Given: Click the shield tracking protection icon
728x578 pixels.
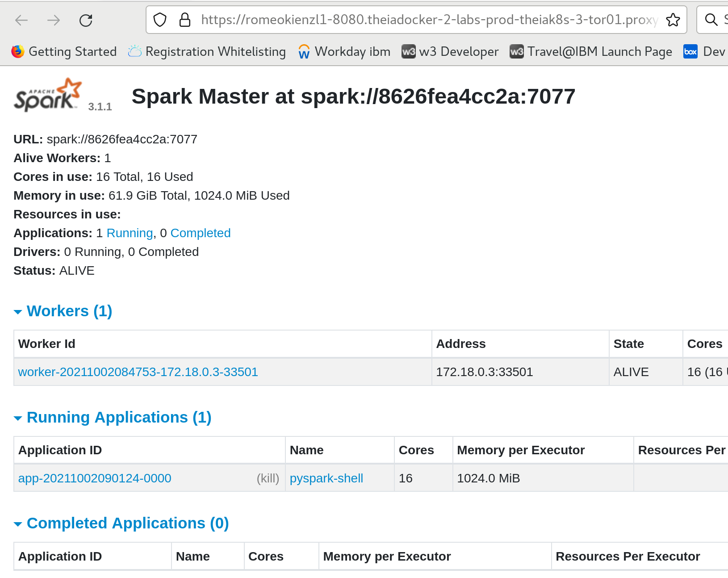Looking at the screenshot, I should (160, 20).
